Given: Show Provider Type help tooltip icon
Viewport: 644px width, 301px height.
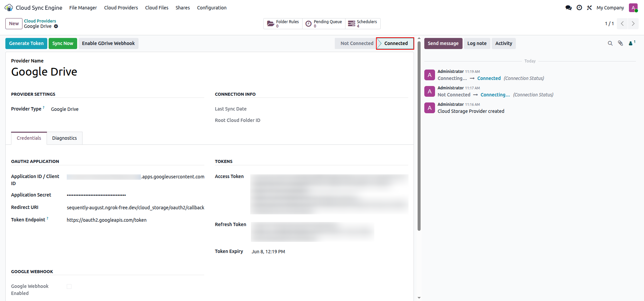Looking at the screenshot, I should (x=44, y=107).
